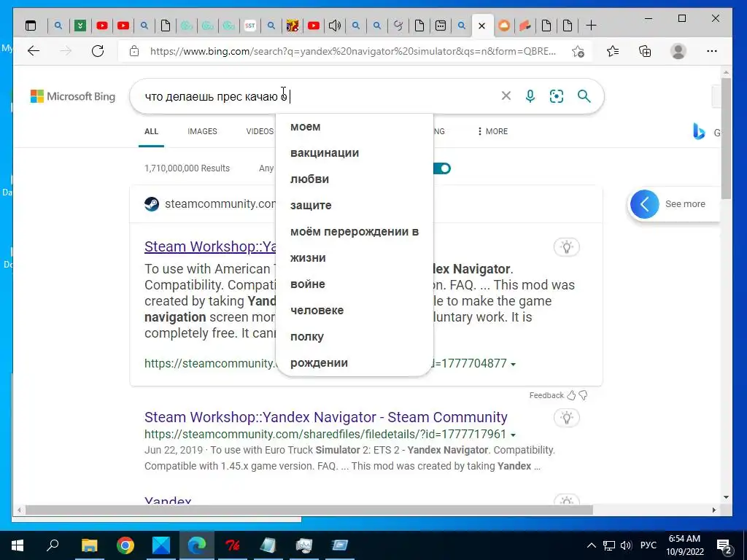
Task: Open Windows taskbar search
Action: point(53,545)
